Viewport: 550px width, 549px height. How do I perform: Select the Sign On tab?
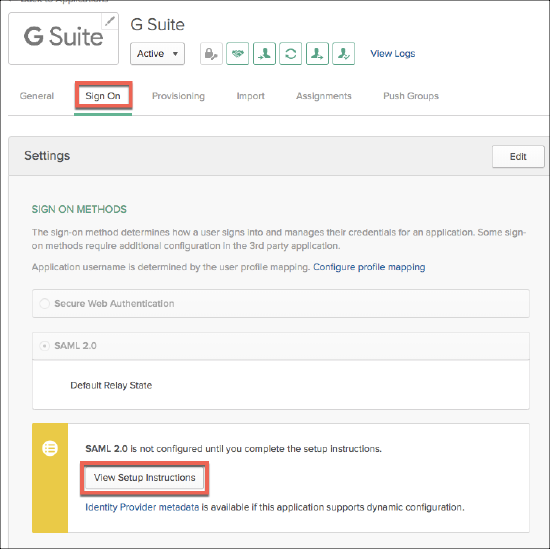103,96
